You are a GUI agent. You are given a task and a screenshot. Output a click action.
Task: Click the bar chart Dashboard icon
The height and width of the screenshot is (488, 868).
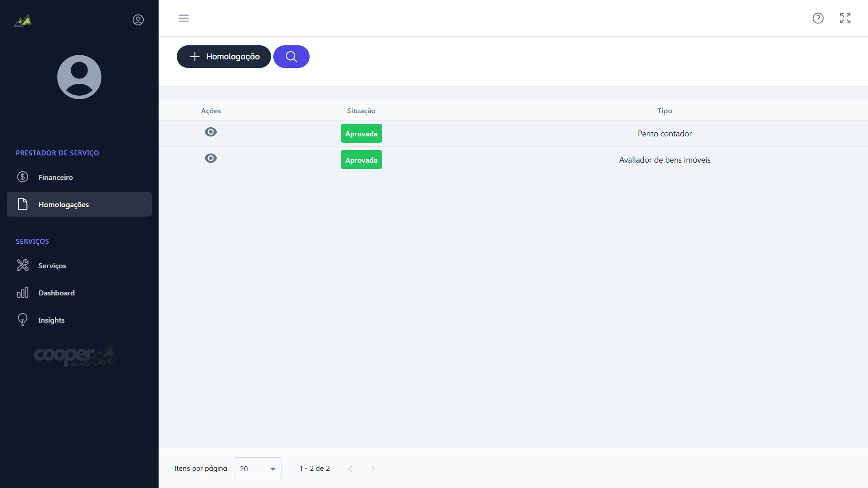(23, 292)
